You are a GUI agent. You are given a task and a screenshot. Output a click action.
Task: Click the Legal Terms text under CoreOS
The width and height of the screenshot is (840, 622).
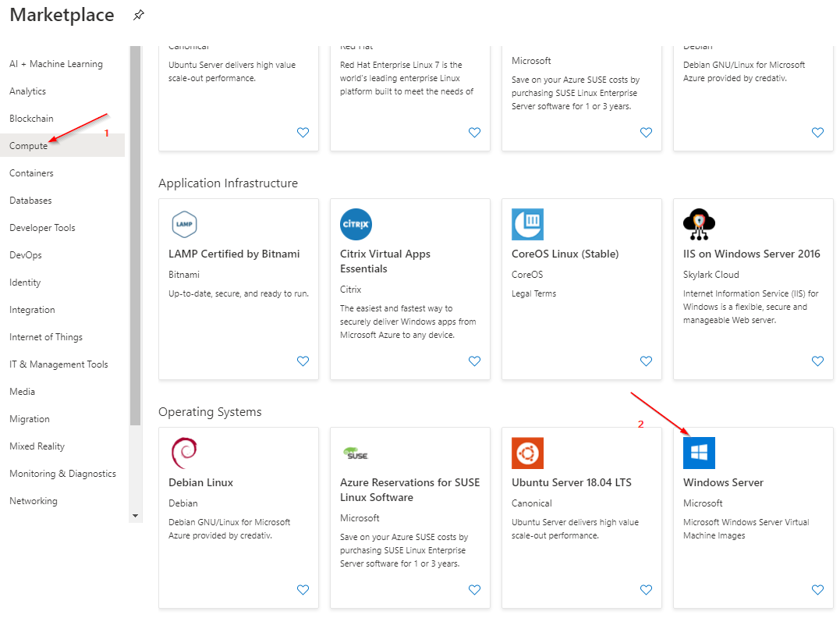coord(534,294)
